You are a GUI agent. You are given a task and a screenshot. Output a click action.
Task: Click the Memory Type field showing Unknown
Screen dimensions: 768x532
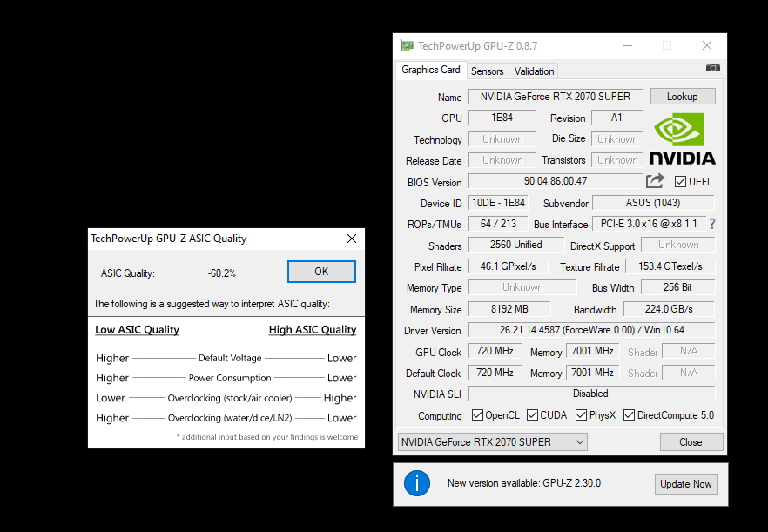522,287
